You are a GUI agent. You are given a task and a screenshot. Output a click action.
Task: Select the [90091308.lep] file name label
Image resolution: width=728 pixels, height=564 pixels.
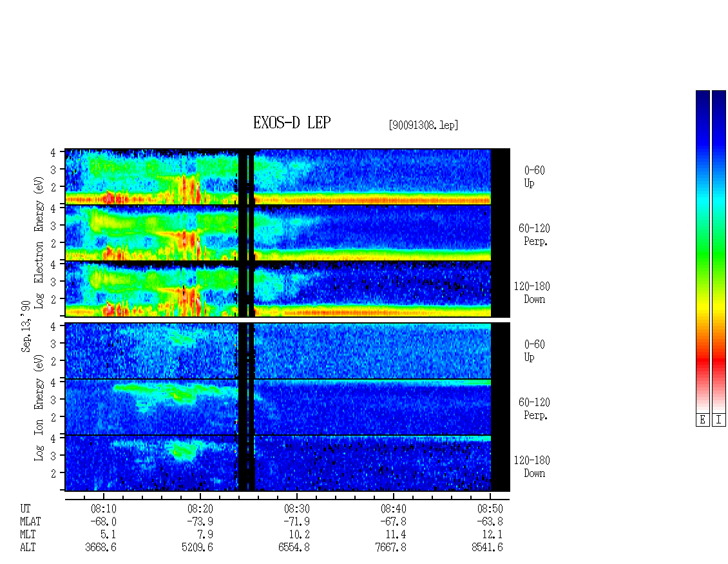click(x=423, y=125)
